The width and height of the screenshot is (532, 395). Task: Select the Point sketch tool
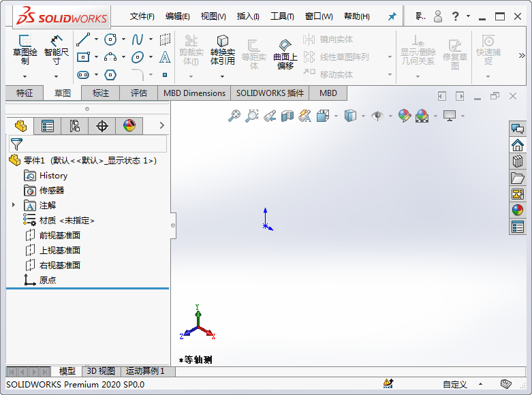click(165, 75)
